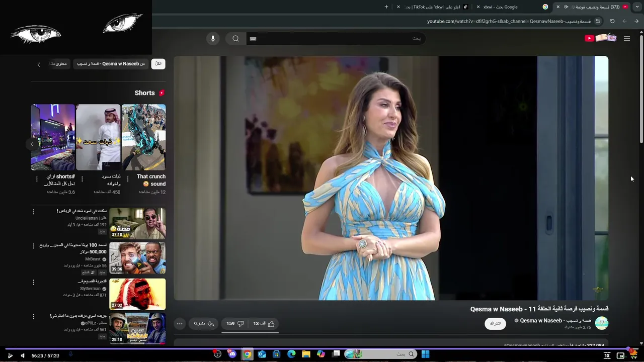Mute audio with the speaker icon in the bottom bar
The height and width of the screenshot is (362, 644).
pyautogui.click(x=22, y=355)
